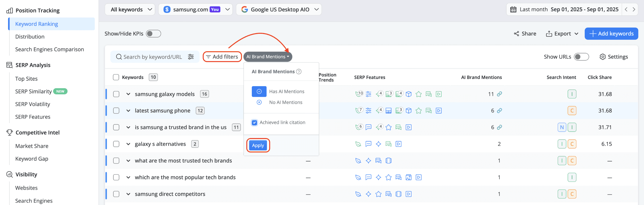Screen dimensions: 644x205
Task: Expand the what are the most trusted tech brands row
Action: [128, 161]
